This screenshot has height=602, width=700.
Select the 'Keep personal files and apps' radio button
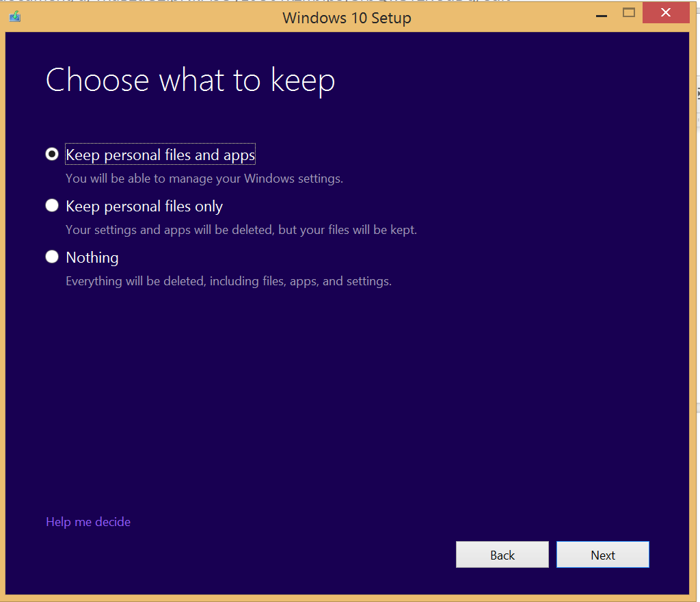point(52,155)
